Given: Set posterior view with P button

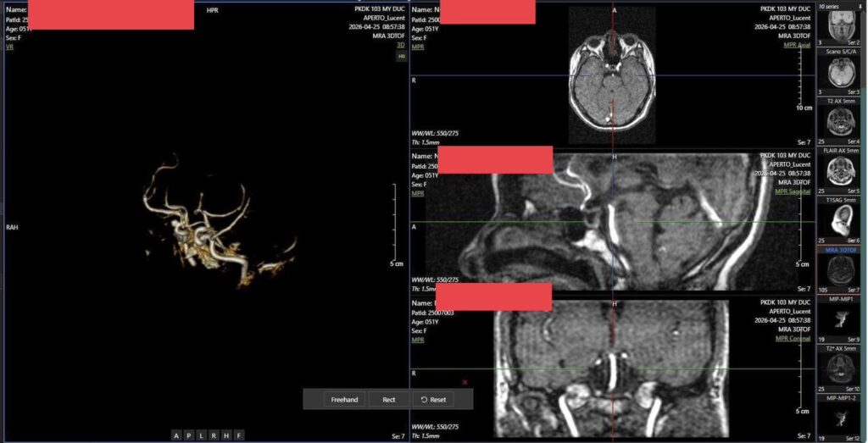Looking at the screenshot, I should point(189,436).
